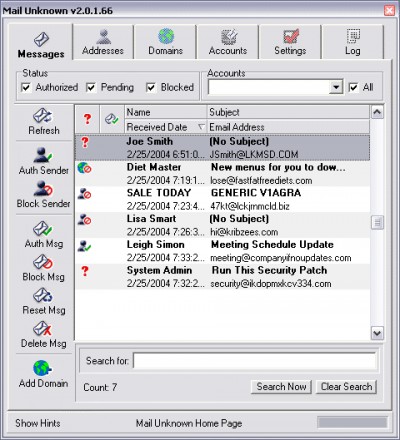Viewport: 400px width, 440px height.
Task: Toggle the Blocked status checkbox
Action: (x=151, y=88)
